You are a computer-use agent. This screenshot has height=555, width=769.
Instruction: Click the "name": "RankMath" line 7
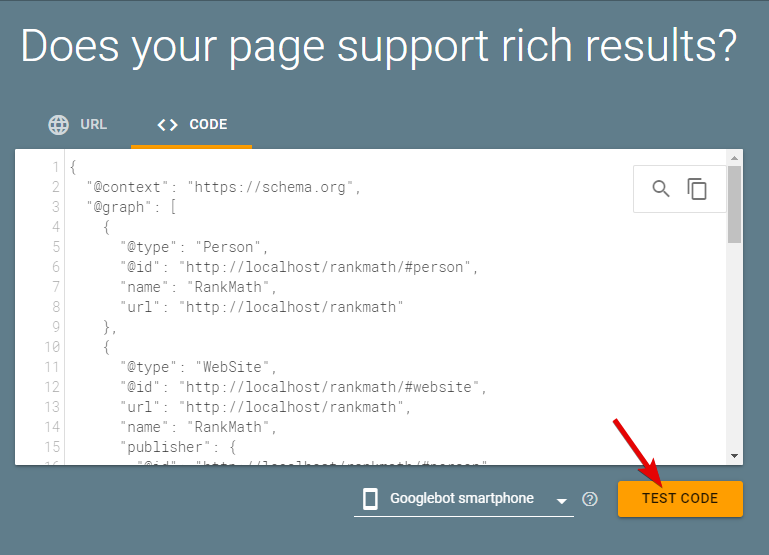[x=199, y=287]
